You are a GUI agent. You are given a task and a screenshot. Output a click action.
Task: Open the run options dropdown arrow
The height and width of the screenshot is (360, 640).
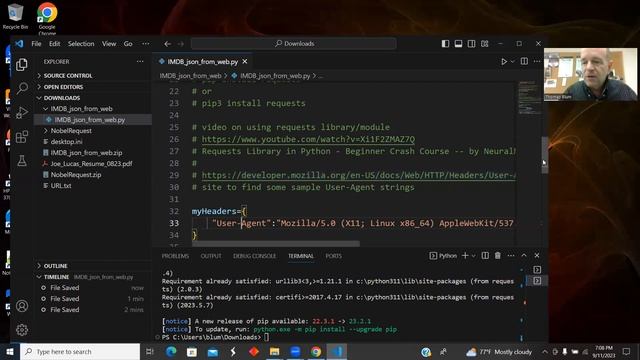513,62
